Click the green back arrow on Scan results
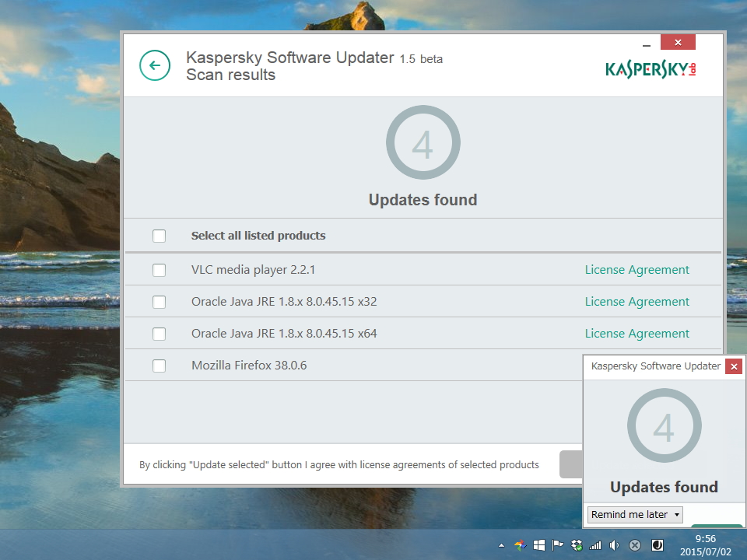Image resolution: width=747 pixels, height=560 pixels. (x=155, y=65)
